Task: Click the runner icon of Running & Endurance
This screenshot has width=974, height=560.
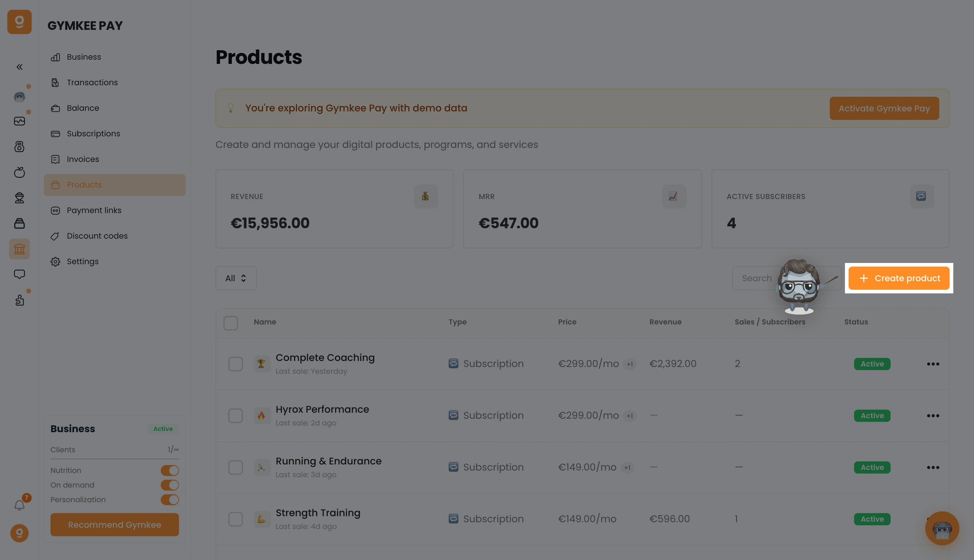Action: (261, 467)
